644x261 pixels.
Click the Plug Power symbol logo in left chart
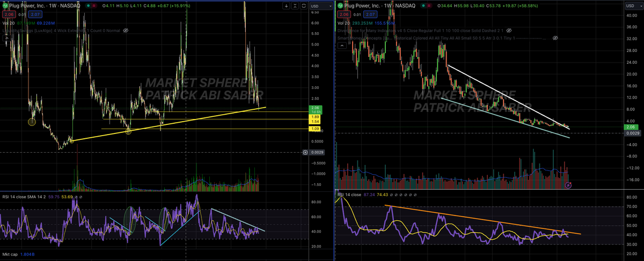[x=5, y=5]
